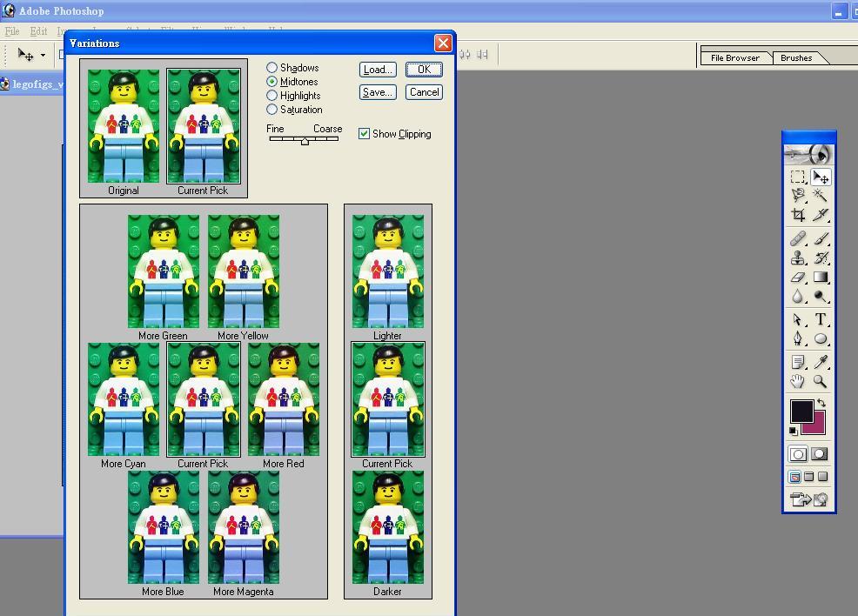
Task: Open the File menu
Action: 12,31
